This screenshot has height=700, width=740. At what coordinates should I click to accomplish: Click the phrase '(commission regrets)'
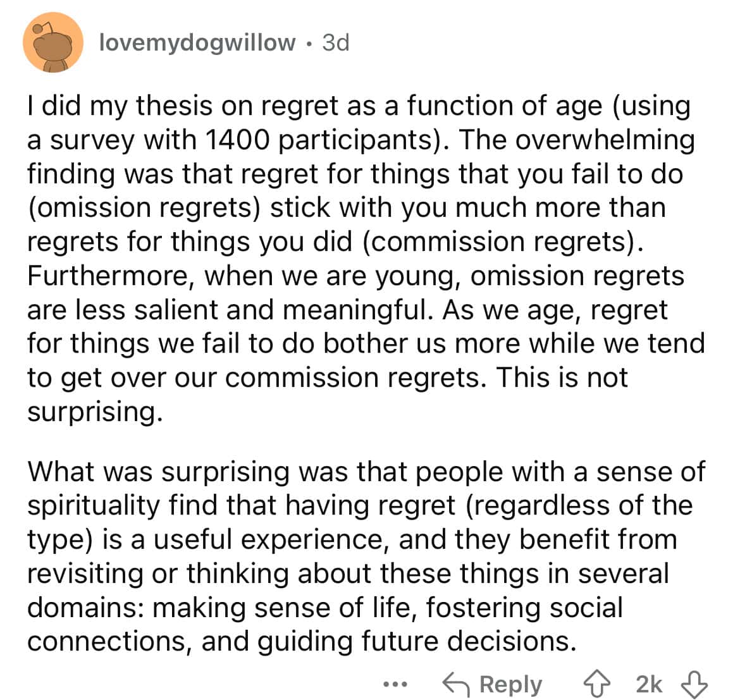tap(503, 242)
